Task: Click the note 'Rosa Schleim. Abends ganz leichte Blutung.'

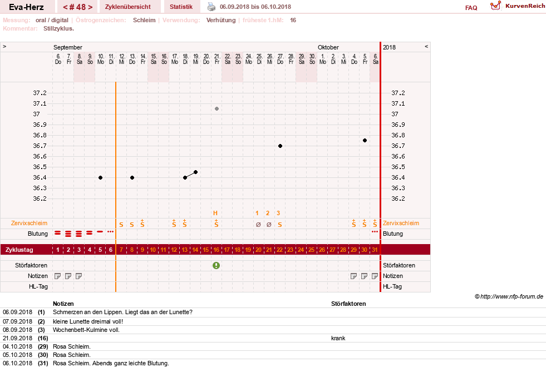Action: tap(111, 364)
